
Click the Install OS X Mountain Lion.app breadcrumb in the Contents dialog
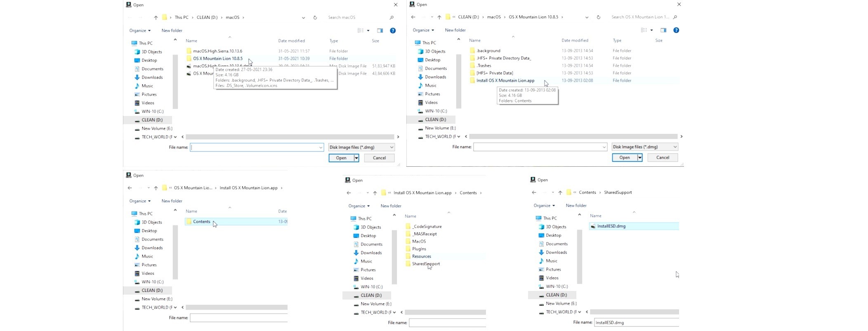pos(422,193)
